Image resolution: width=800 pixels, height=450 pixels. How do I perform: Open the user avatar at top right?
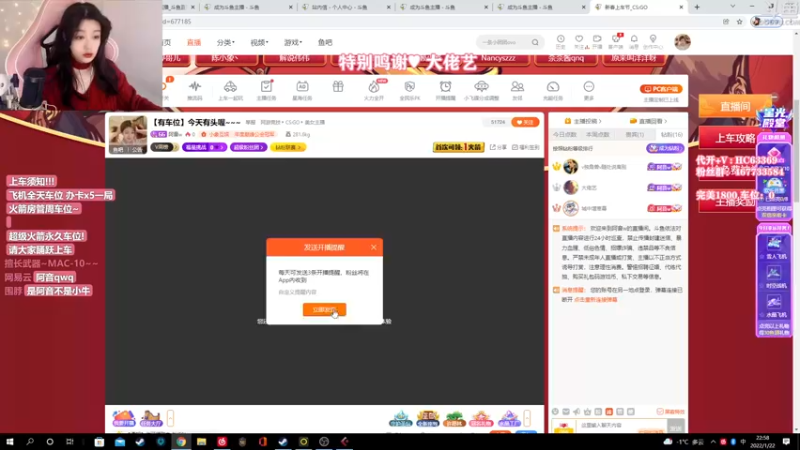[682, 42]
